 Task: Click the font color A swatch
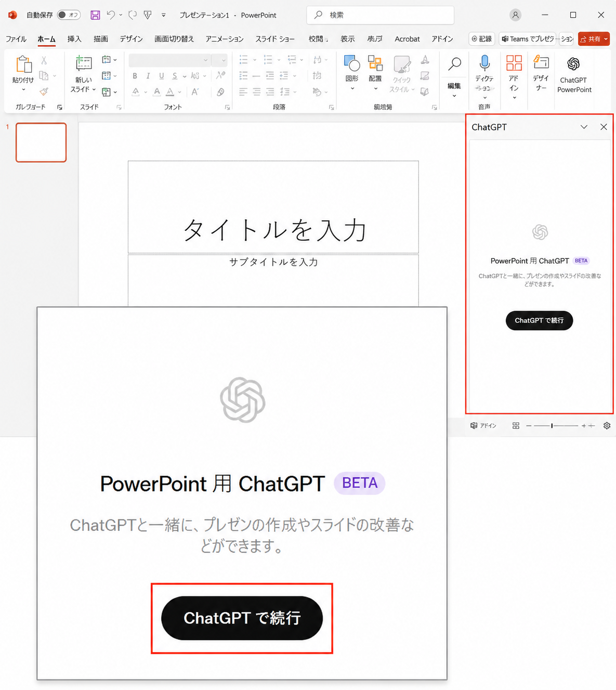click(x=170, y=92)
